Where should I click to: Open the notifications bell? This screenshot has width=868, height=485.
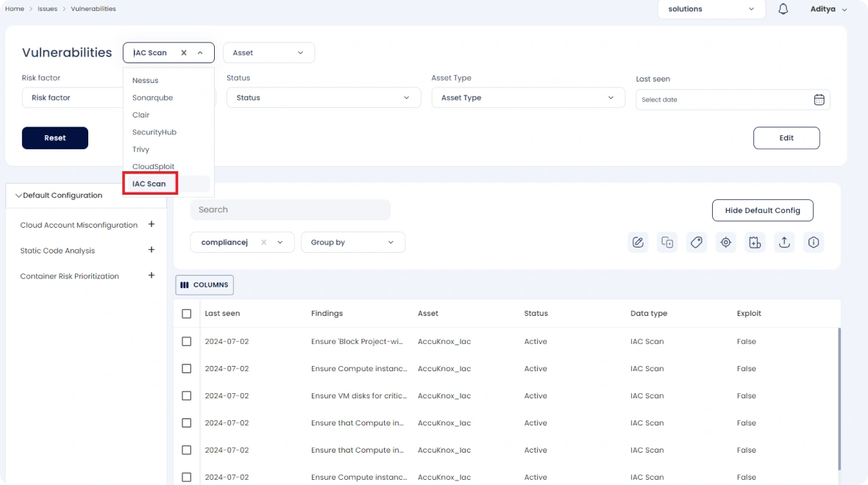click(x=783, y=10)
